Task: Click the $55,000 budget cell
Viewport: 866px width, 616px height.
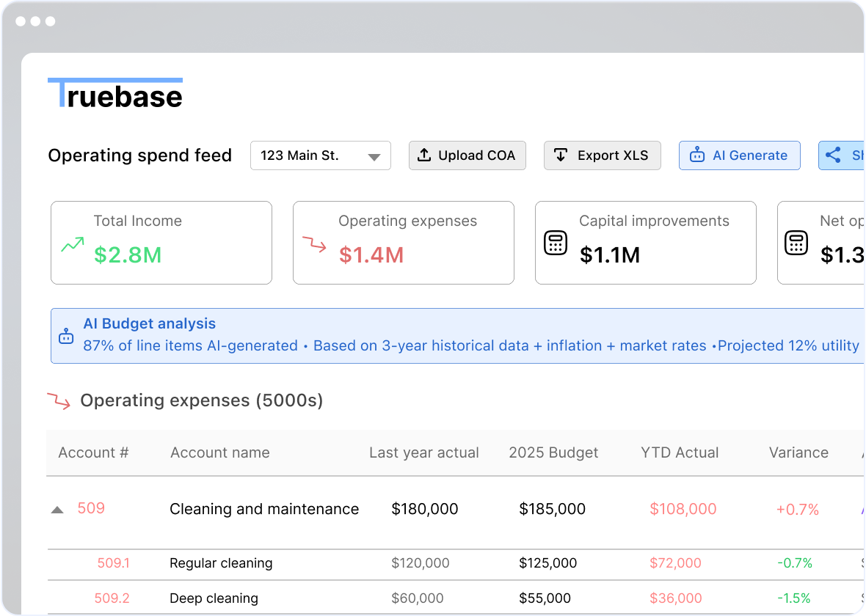Action: [x=545, y=598]
